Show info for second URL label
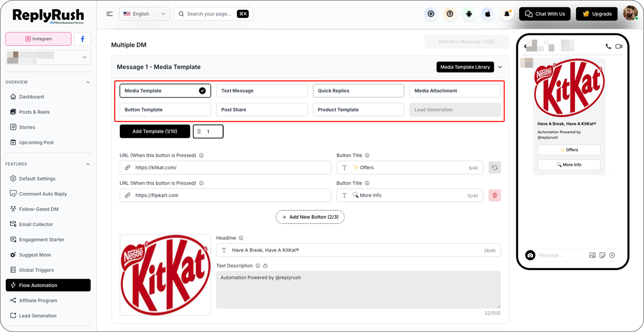This screenshot has width=644, height=332. tap(201, 183)
